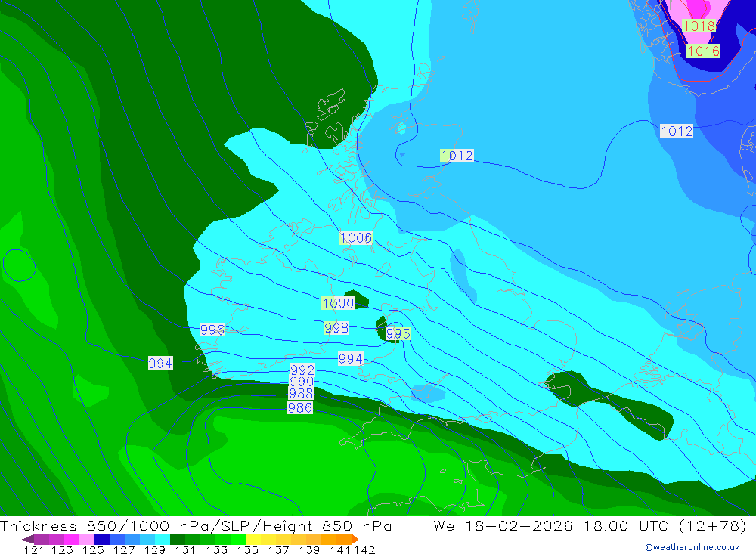This screenshot has height=554, width=756.
Task: Click the legend value 139
Action: [x=309, y=550]
